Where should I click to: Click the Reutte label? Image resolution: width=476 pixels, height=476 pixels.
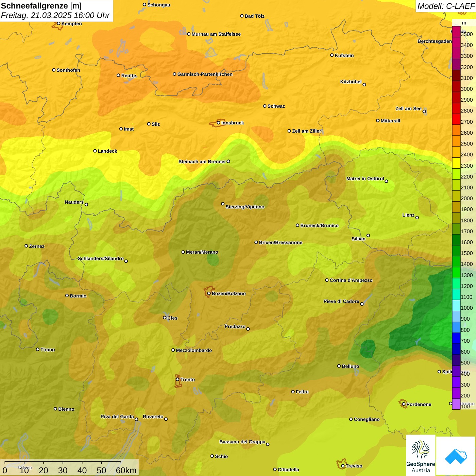tap(129, 75)
